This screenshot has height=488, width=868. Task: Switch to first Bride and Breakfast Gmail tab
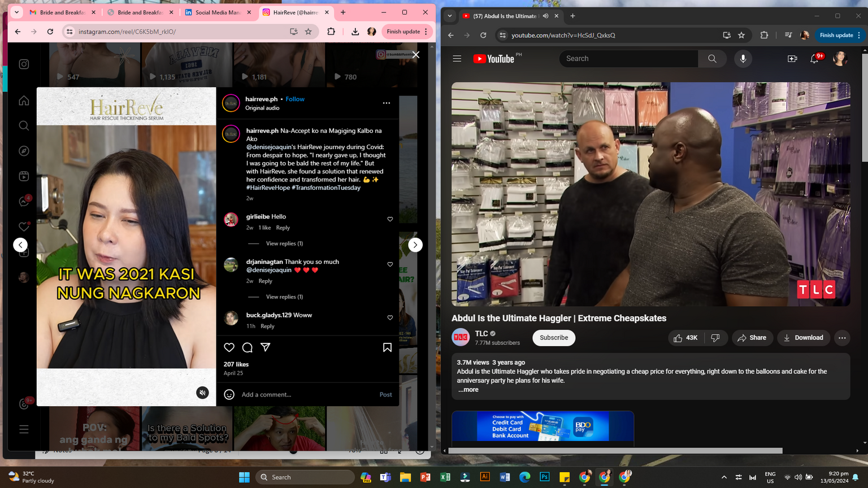pyautogui.click(x=62, y=12)
